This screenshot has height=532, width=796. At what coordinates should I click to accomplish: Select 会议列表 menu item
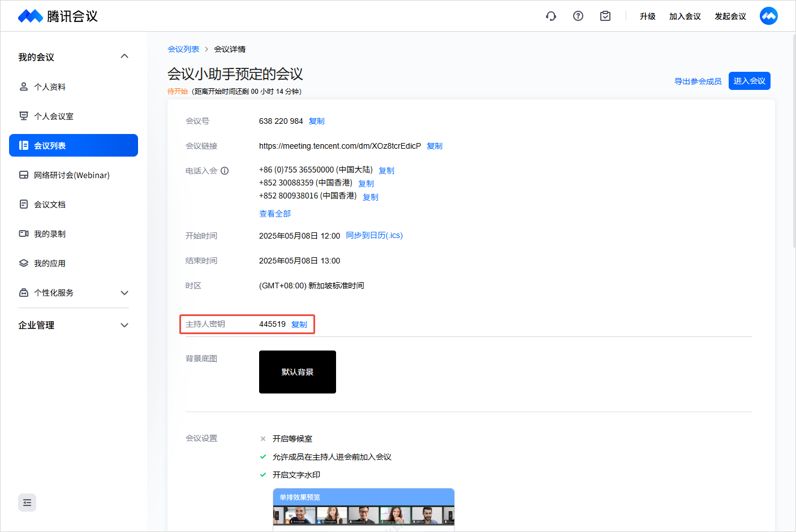click(74, 145)
